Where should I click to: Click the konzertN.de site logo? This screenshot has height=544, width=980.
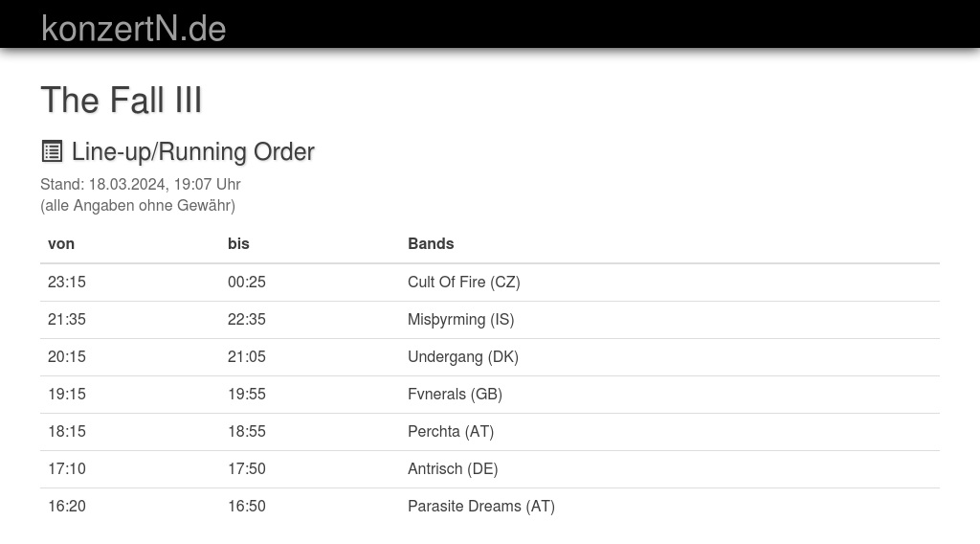coord(134,29)
